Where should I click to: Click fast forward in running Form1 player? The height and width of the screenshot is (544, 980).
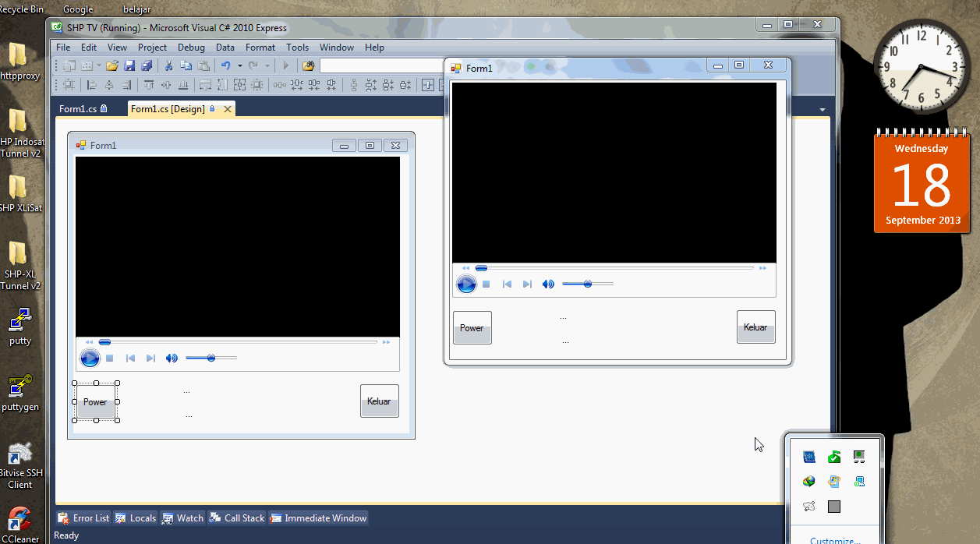763,268
